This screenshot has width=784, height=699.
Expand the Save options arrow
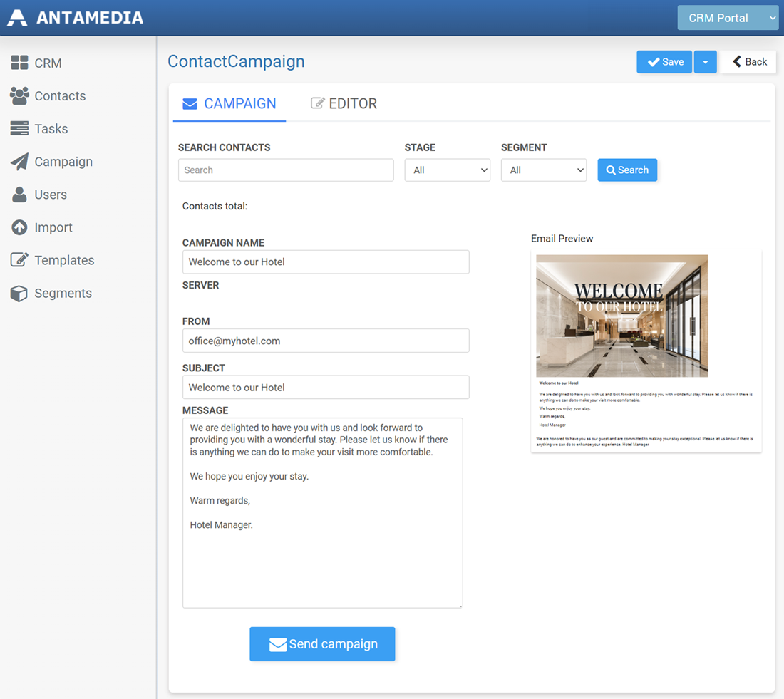705,62
